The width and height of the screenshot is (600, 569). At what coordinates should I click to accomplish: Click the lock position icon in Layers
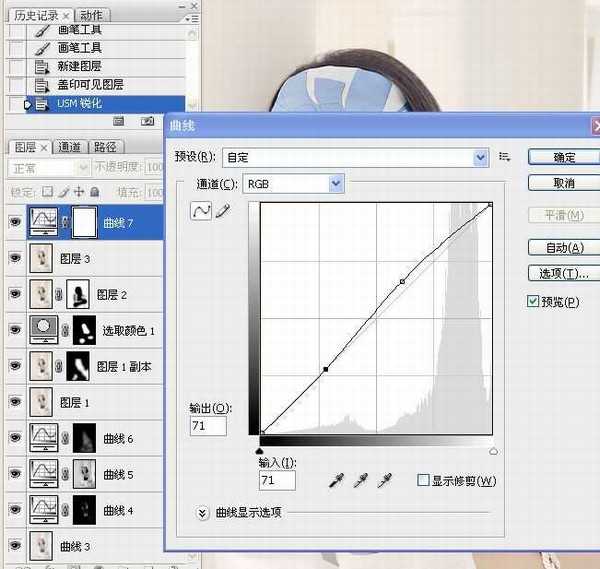tap(78, 192)
